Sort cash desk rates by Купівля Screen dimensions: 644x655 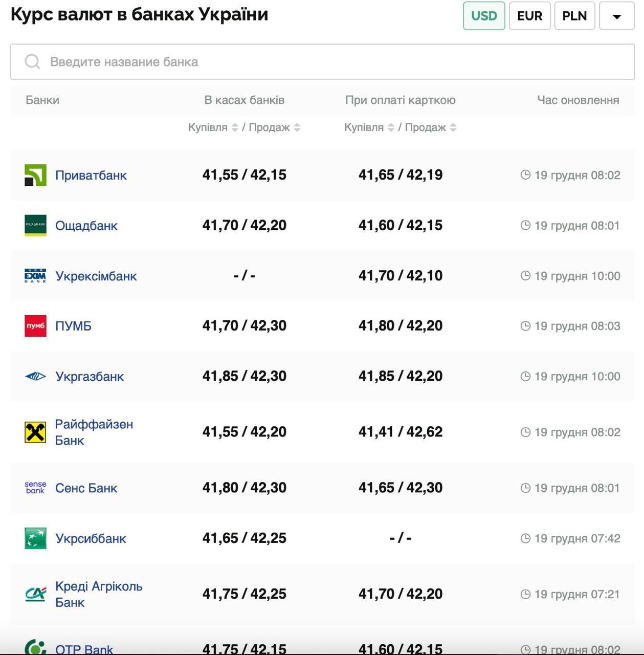pyautogui.click(x=235, y=127)
